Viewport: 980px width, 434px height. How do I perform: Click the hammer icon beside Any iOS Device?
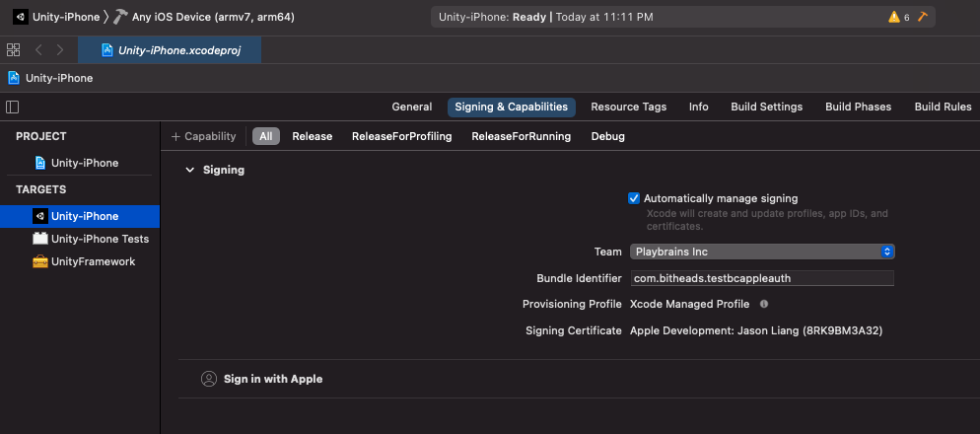pos(120,17)
